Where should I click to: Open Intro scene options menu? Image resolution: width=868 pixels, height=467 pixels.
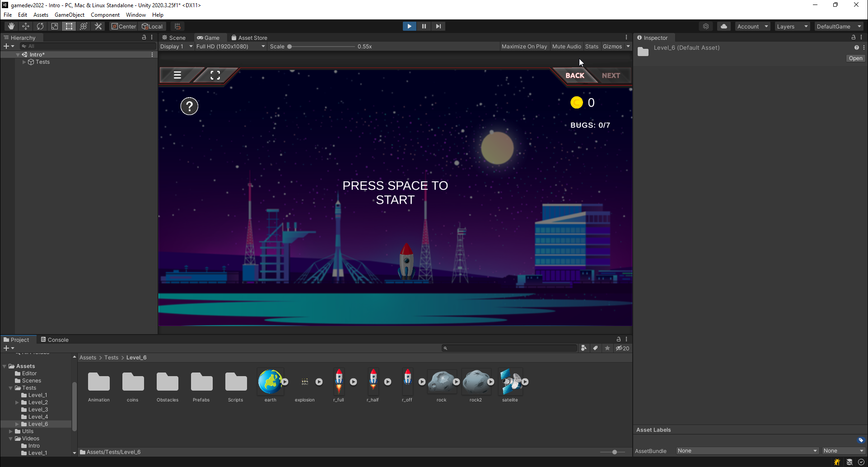[152, 55]
